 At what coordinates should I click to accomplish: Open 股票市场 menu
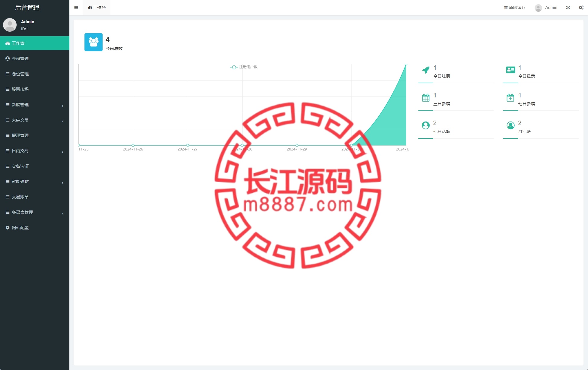pos(35,89)
